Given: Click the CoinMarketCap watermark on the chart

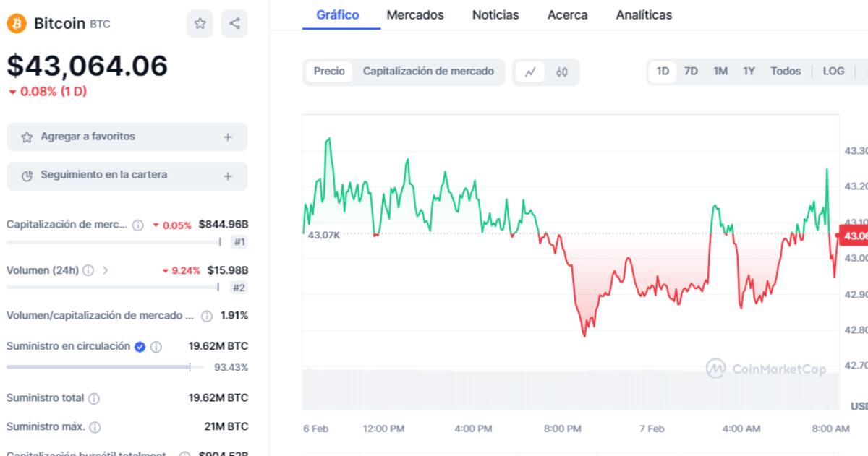Looking at the screenshot, I should 766,369.
